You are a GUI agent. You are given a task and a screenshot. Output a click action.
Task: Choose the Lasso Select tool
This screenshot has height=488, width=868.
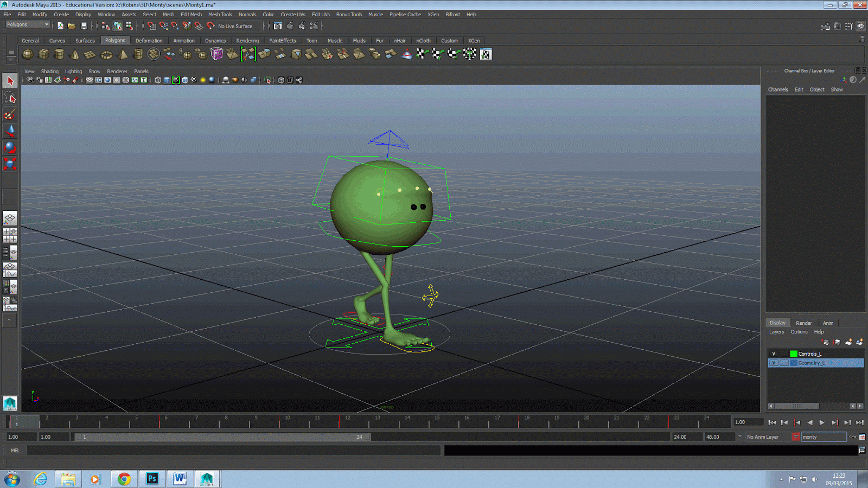coord(10,98)
